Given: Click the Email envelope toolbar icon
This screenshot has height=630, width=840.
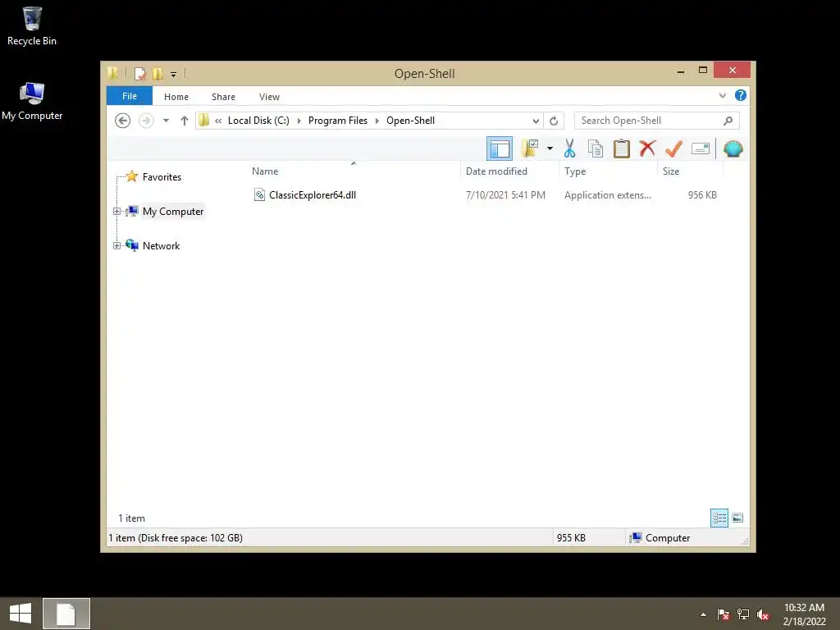Looking at the screenshot, I should click(701, 148).
